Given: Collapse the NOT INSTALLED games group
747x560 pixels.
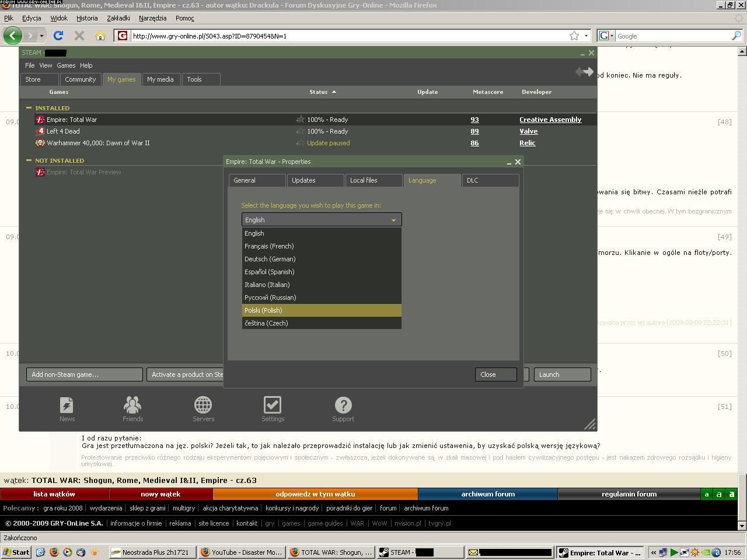Looking at the screenshot, I should pyautogui.click(x=29, y=160).
